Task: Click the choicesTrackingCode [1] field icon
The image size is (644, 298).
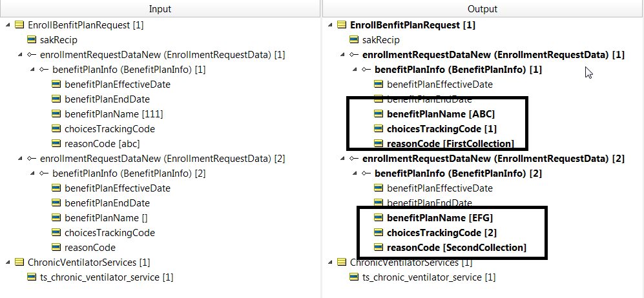Action: click(x=379, y=129)
